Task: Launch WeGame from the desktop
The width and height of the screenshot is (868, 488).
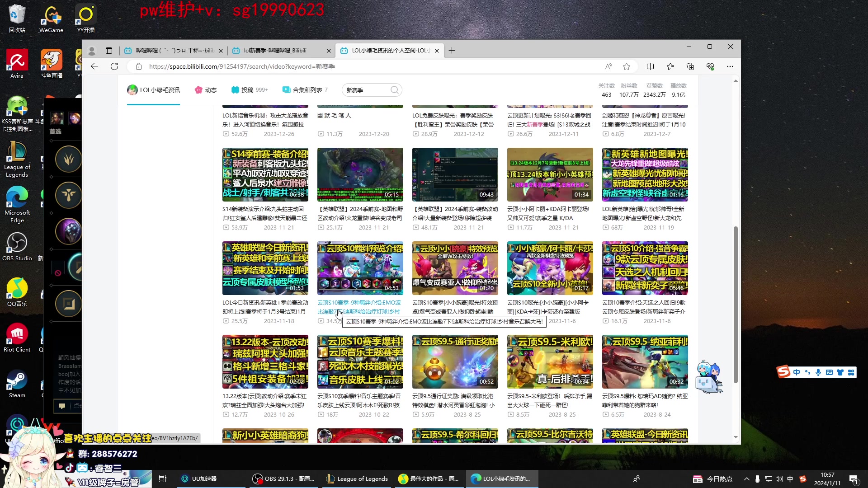Action: (51, 19)
